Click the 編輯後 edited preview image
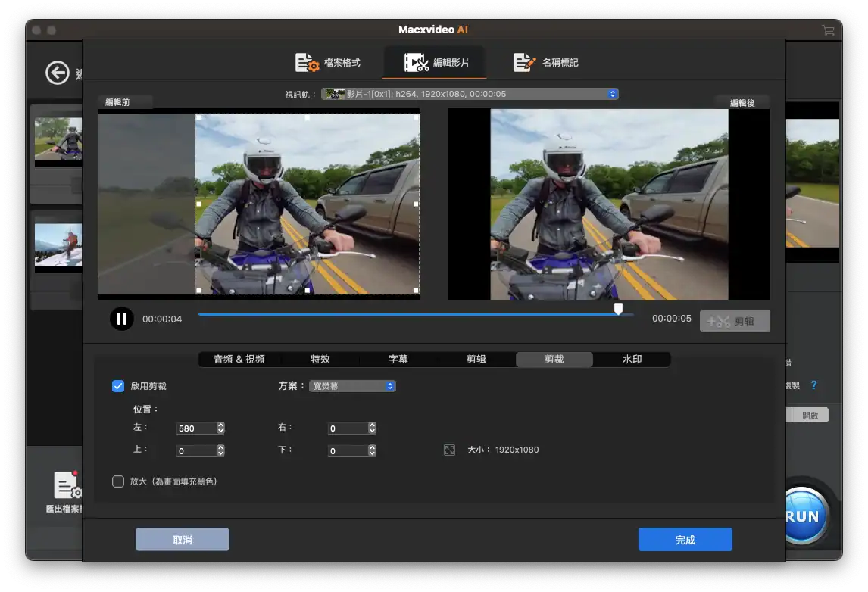 [x=609, y=204]
